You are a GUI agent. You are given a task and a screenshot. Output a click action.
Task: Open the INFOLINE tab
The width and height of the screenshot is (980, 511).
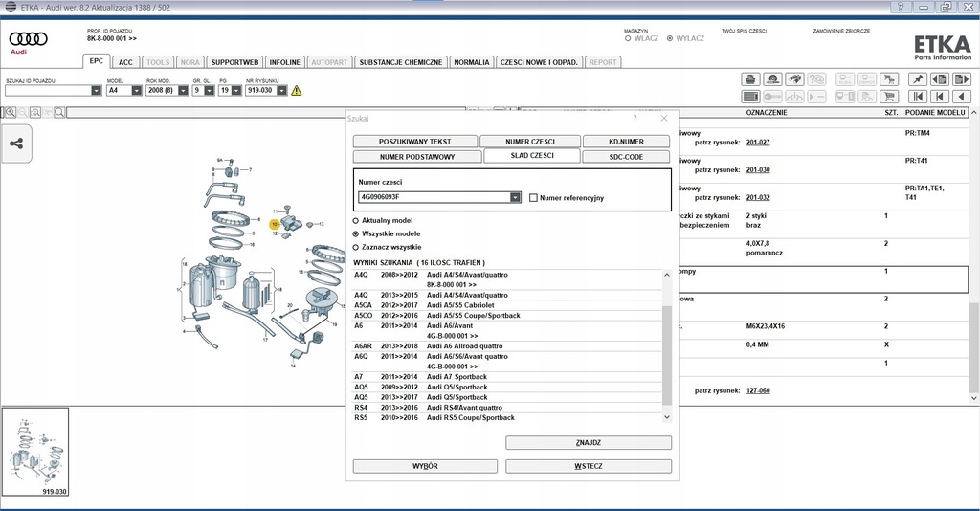pos(285,62)
